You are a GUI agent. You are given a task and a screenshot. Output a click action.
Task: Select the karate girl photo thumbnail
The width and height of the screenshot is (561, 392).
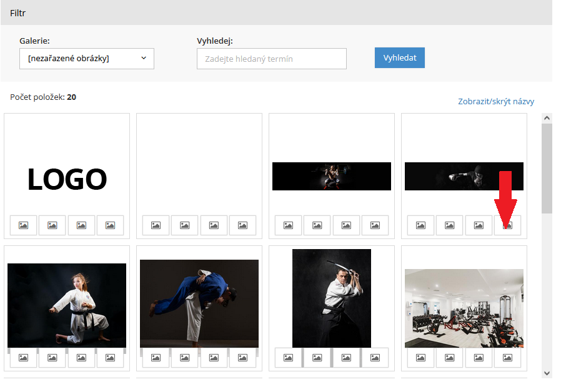point(67,305)
